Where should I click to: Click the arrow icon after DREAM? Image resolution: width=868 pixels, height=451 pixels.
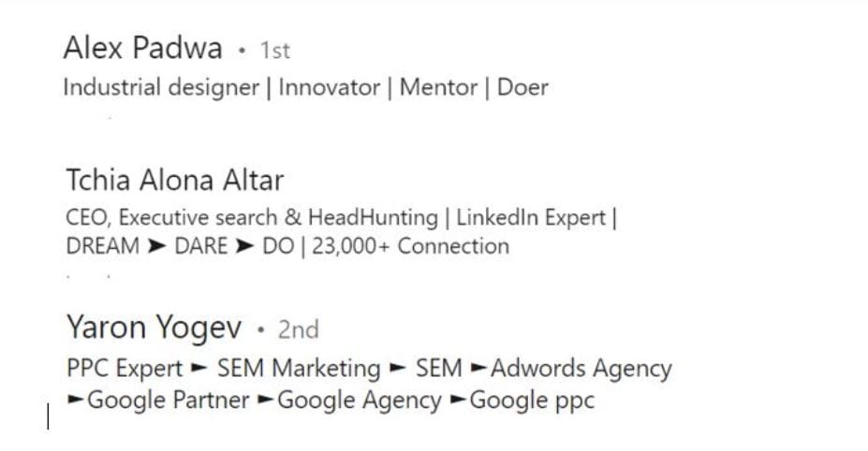(x=156, y=246)
